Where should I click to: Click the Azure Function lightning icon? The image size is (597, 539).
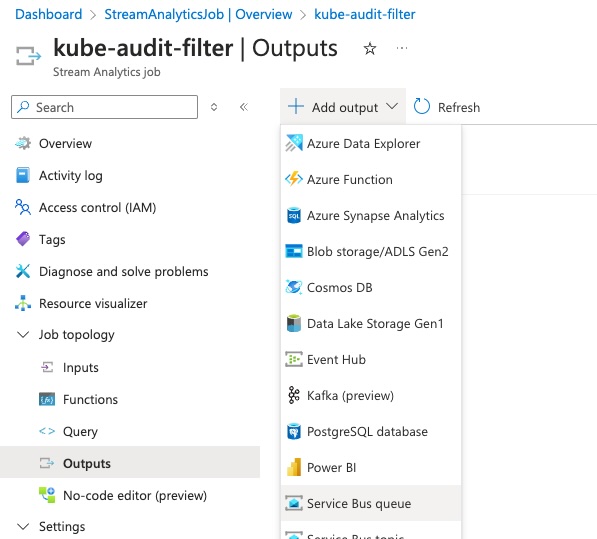(x=294, y=179)
